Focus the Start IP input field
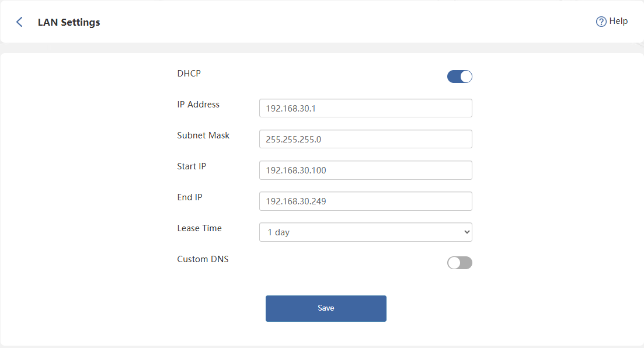 coord(365,170)
